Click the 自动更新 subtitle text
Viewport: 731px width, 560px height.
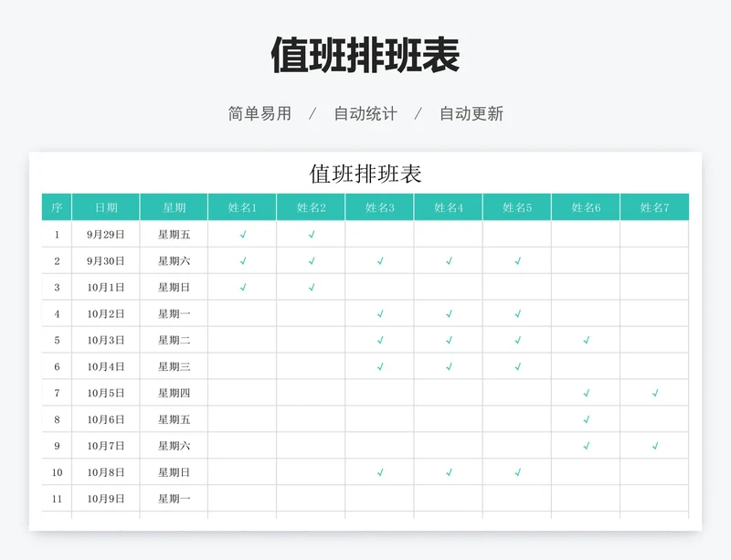[471, 114]
